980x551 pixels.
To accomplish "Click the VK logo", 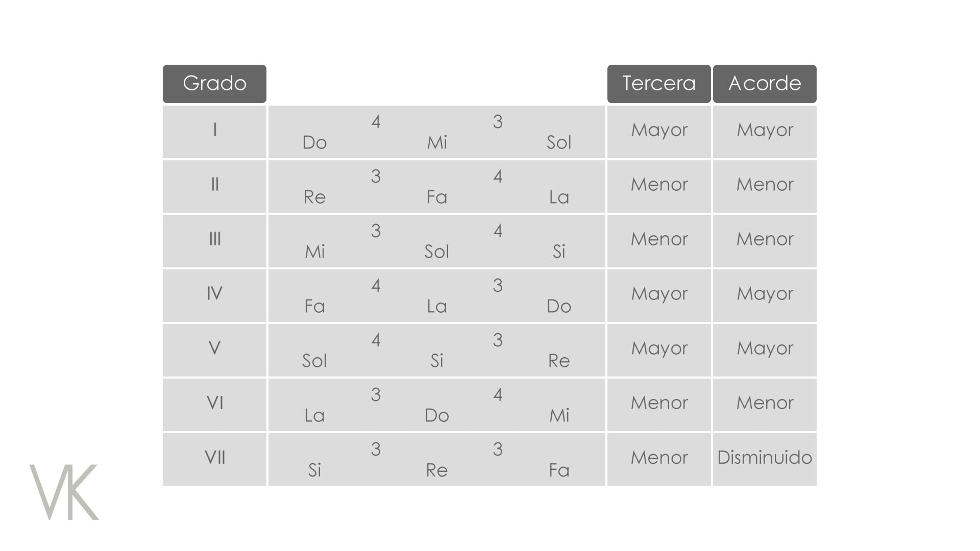I will [64, 492].
